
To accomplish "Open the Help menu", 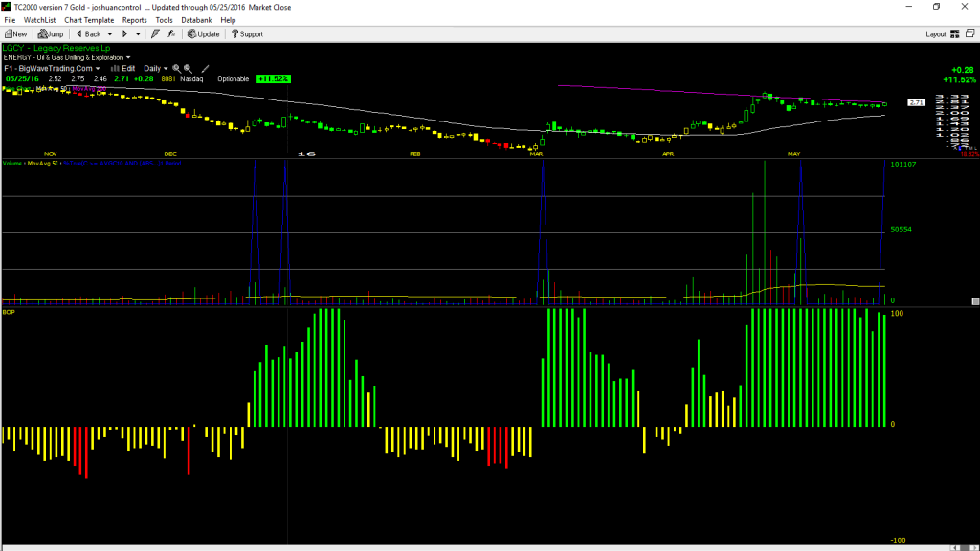I will [228, 20].
